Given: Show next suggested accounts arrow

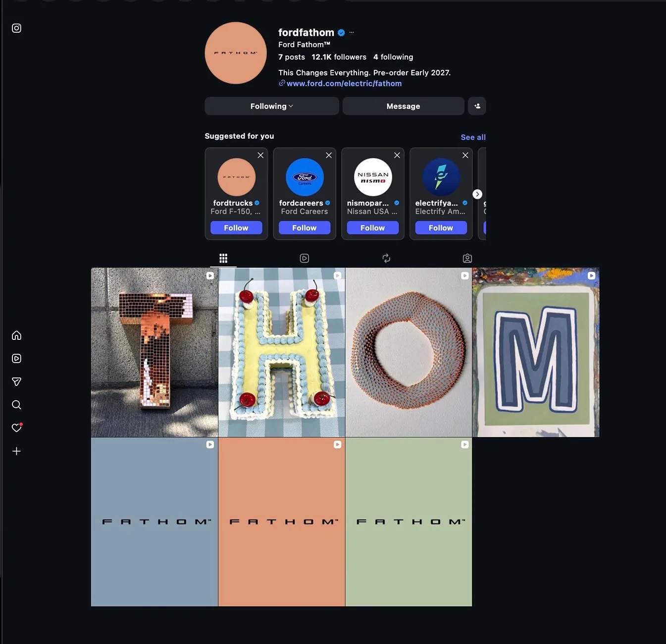Looking at the screenshot, I should 477,194.
